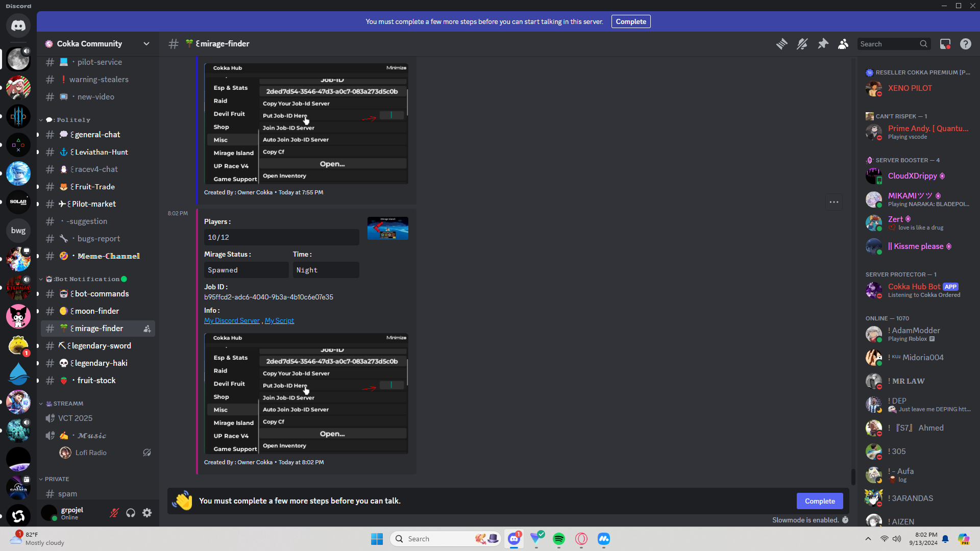Collapse the PRIVATE category
This screenshot has height=551, width=980.
click(x=55, y=479)
